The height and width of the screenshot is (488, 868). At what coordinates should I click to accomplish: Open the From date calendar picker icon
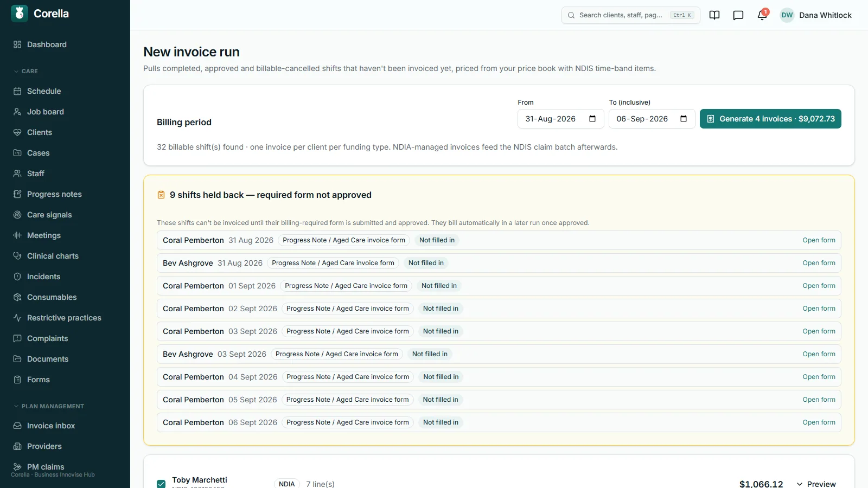click(592, 119)
